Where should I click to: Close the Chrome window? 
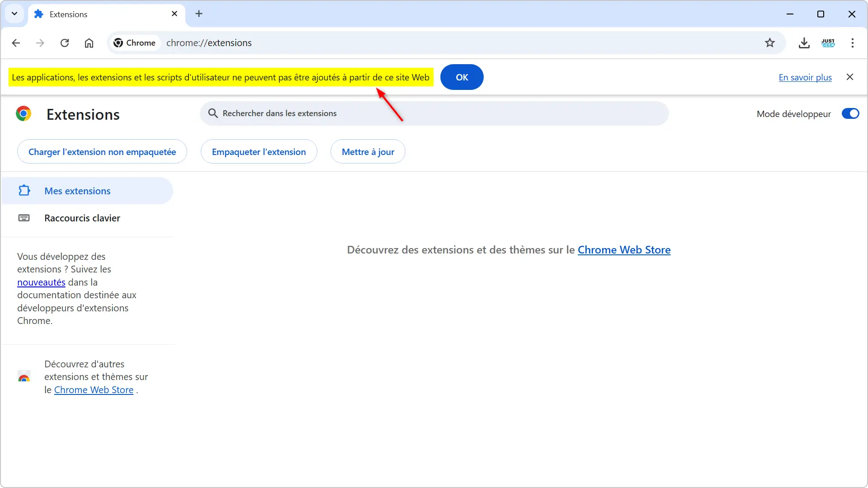click(852, 14)
